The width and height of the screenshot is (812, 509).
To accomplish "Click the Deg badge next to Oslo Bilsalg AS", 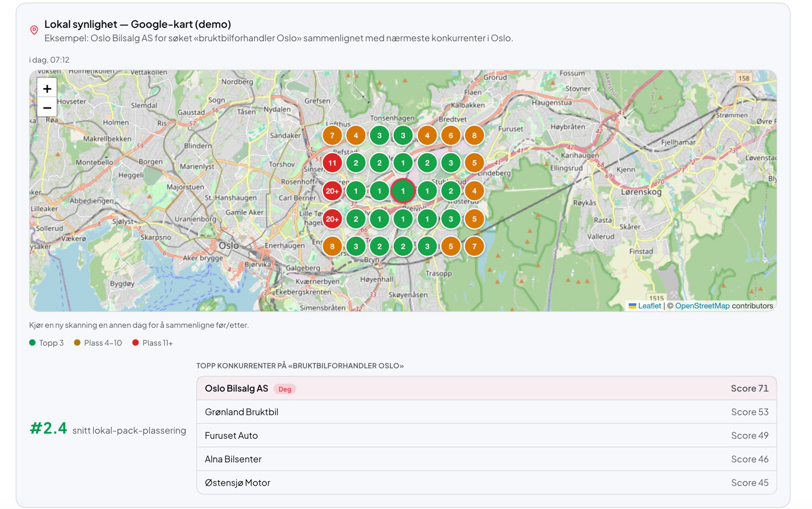I will (x=285, y=389).
